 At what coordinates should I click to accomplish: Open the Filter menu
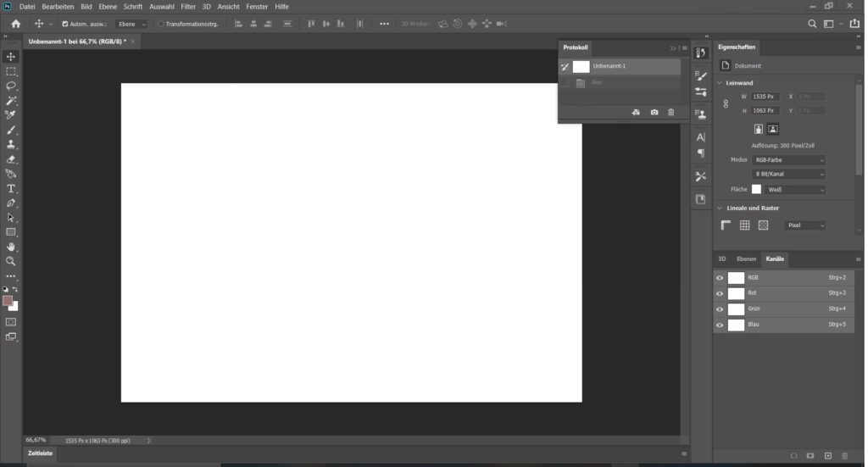tap(188, 6)
